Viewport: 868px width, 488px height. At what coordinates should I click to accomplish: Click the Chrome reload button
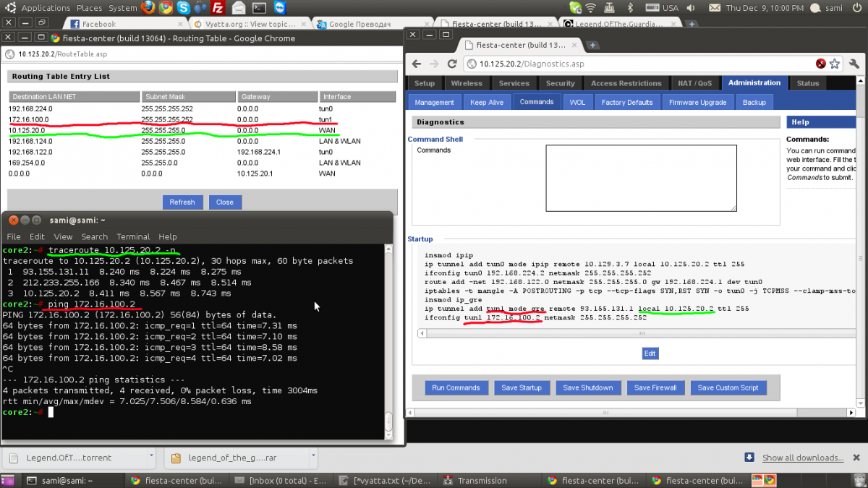pyautogui.click(x=451, y=64)
